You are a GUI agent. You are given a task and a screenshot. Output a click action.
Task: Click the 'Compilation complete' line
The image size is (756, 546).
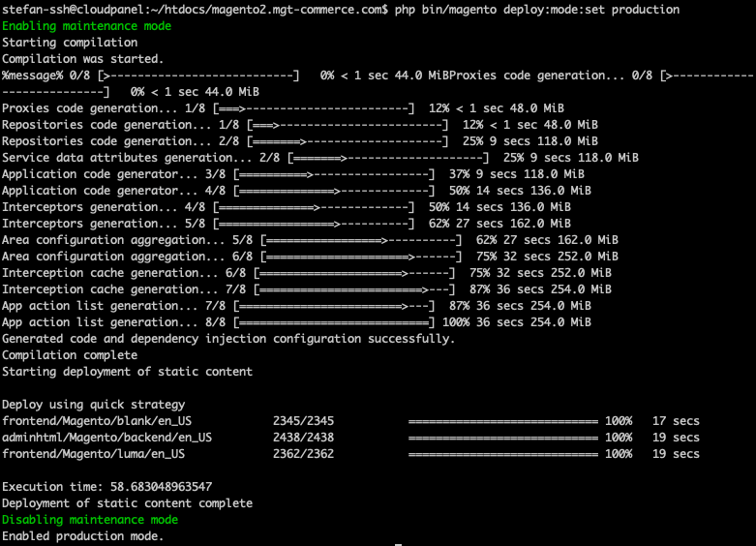coord(70,355)
